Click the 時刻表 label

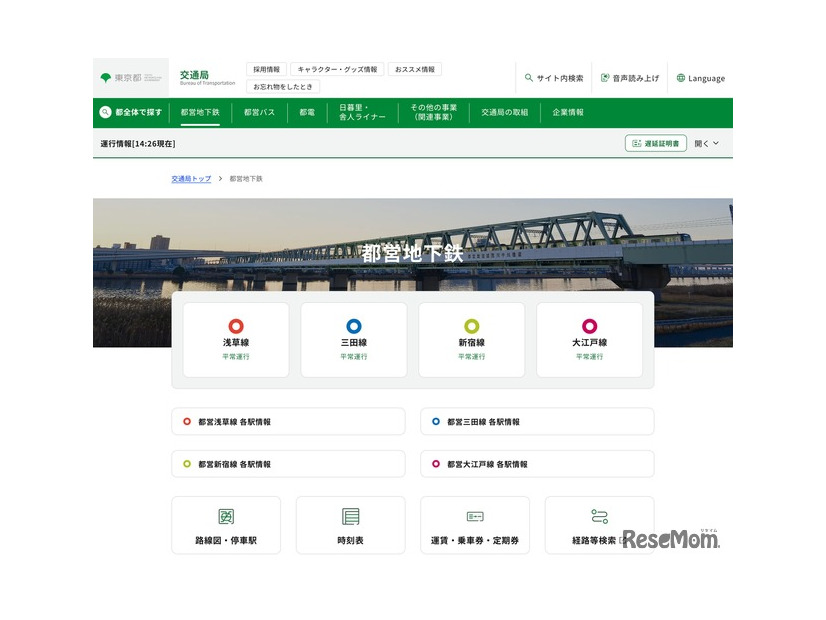(x=350, y=540)
